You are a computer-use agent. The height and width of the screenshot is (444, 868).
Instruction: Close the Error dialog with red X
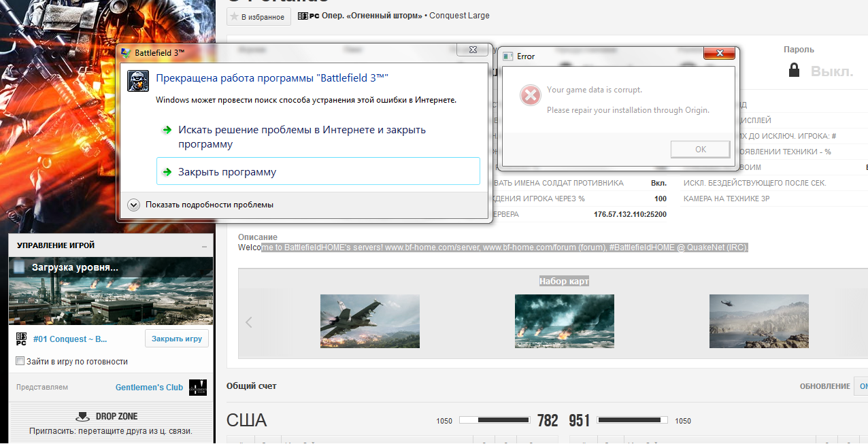pos(718,53)
